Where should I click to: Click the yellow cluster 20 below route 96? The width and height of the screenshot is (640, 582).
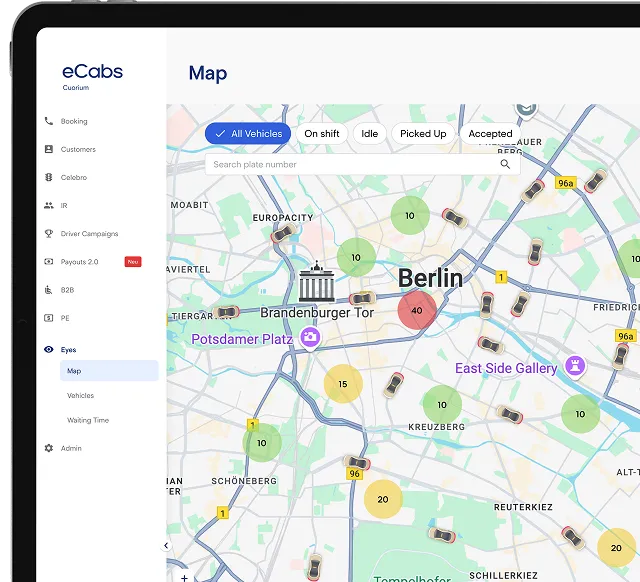[x=383, y=499]
